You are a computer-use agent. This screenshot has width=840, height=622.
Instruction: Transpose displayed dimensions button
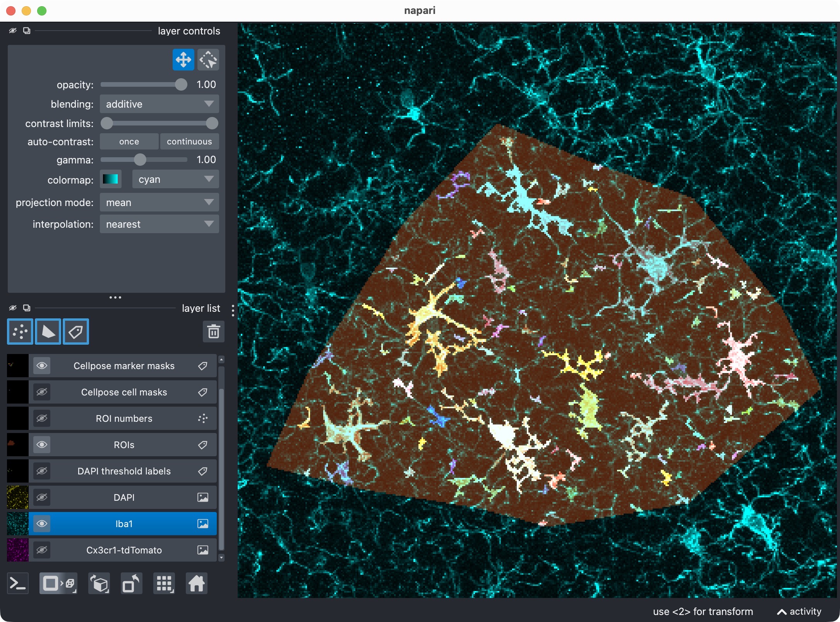coord(132,583)
